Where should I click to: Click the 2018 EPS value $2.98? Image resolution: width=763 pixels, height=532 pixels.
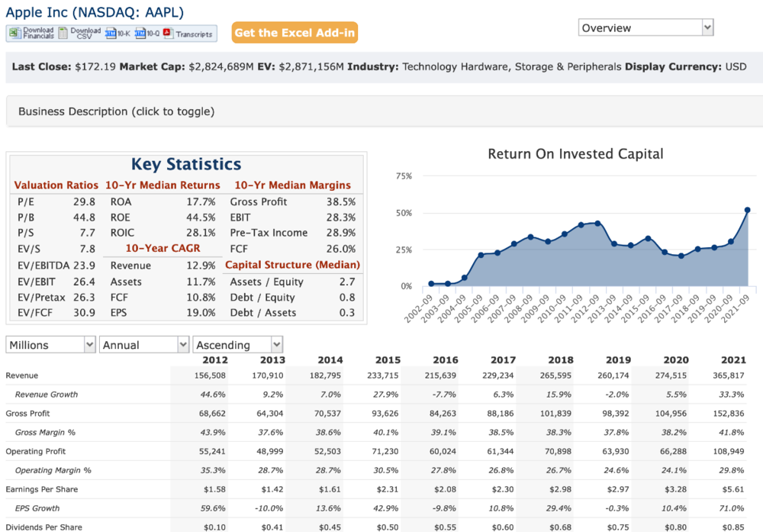[561, 489]
